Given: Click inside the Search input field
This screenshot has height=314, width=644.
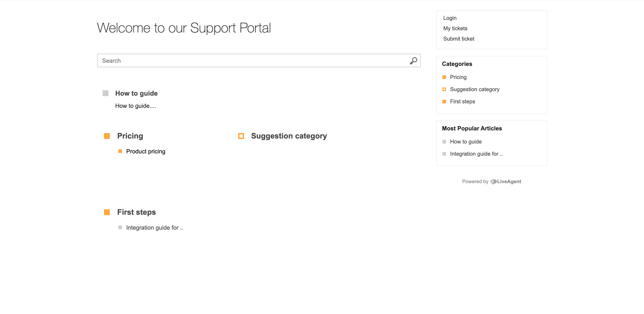Looking at the screenshot, I should (x=225, y=60).
